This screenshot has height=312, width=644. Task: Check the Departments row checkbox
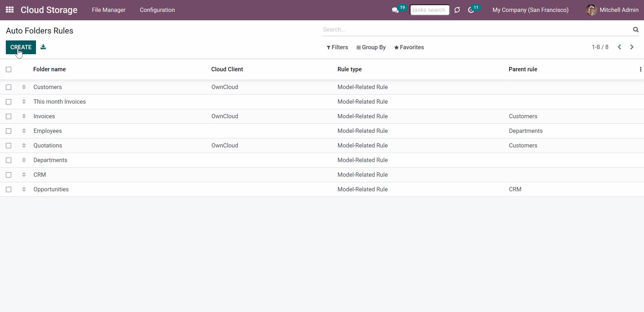pos(9,160)
